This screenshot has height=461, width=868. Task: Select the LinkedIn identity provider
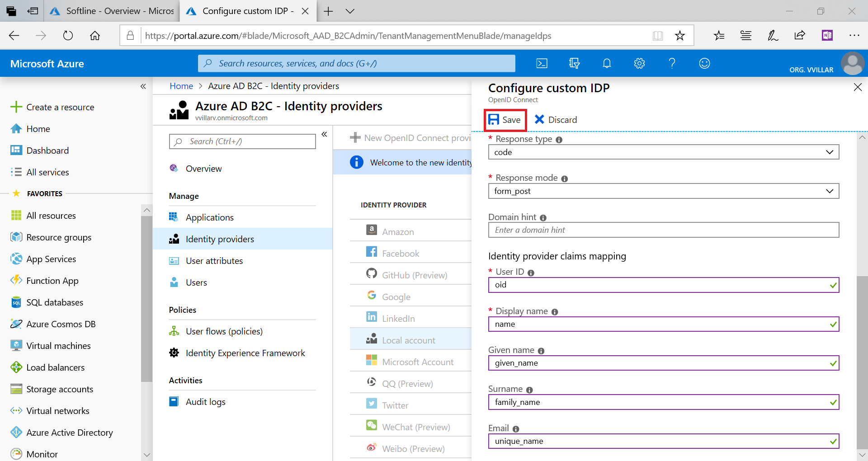pyautogui.click(x=398, y=318)
